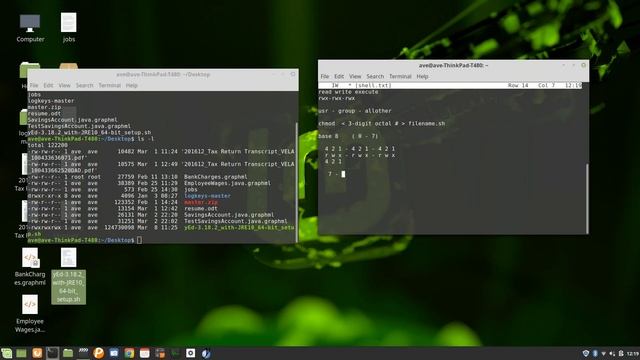Open Edit menu in Desktop terminal window

tap(48, 86)
